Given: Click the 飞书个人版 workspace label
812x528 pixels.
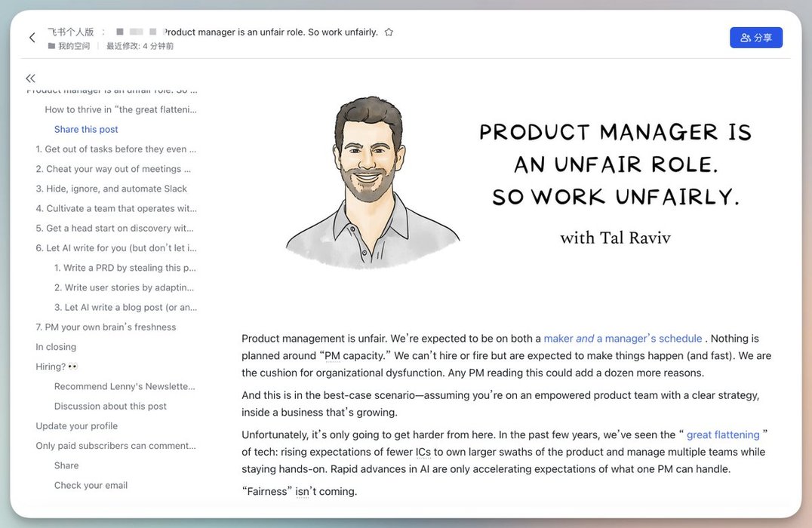Looking at the screenshot, I should [x=71, y=32].
